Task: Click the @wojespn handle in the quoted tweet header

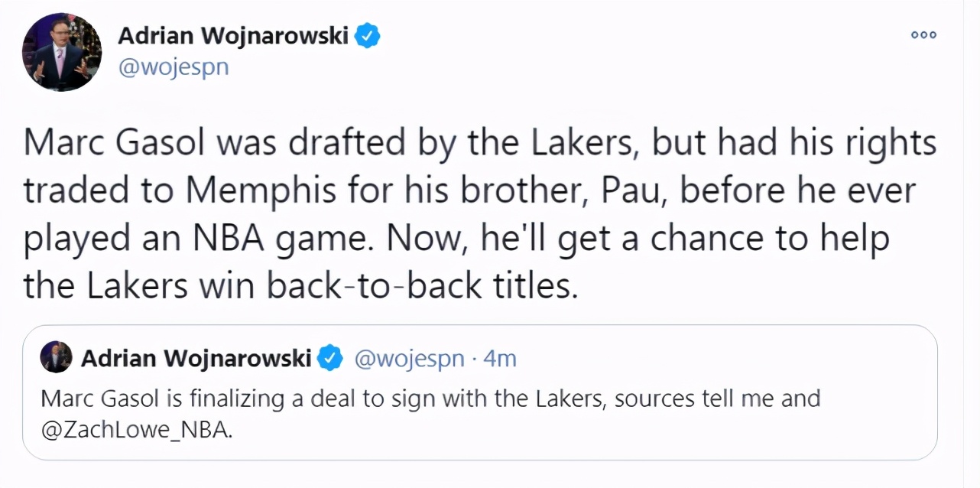Action: click(x=409, y=358)
